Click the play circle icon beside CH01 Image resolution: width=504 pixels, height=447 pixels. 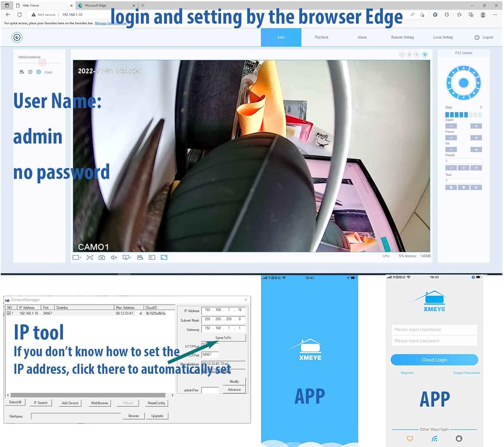tap(39, 72)
